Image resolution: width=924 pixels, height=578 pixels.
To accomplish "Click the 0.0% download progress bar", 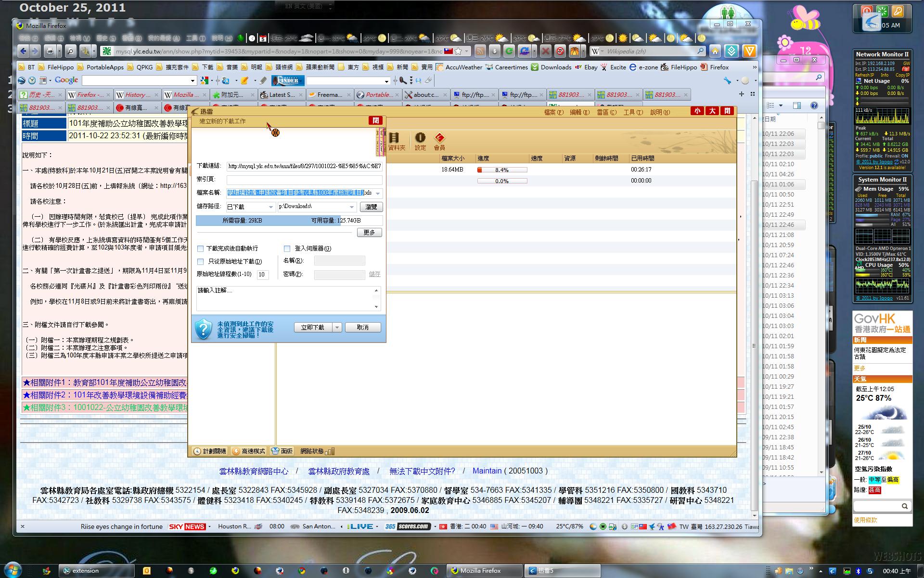I will pos(502,181).
